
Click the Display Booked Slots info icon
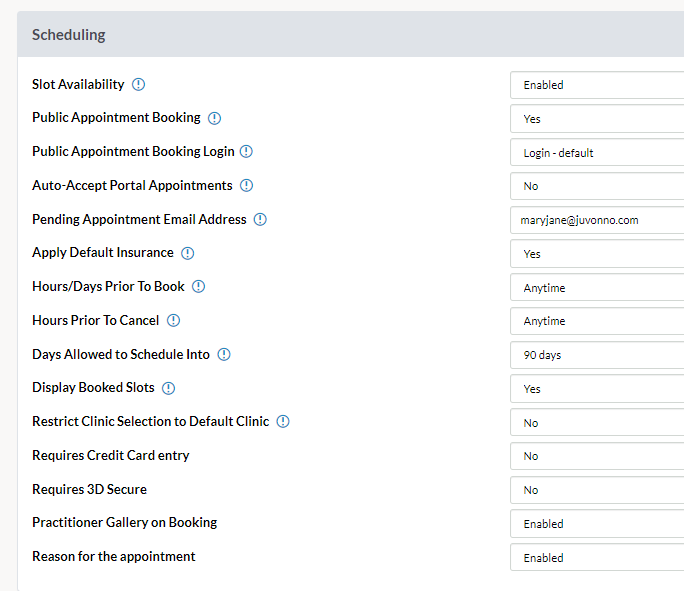[x=168, y=388]
